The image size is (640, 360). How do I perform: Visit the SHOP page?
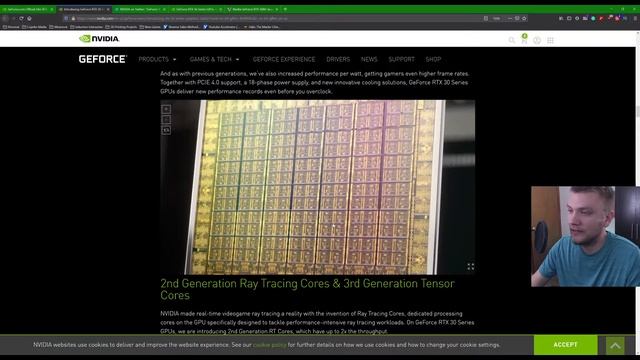(x=433, y=60)
